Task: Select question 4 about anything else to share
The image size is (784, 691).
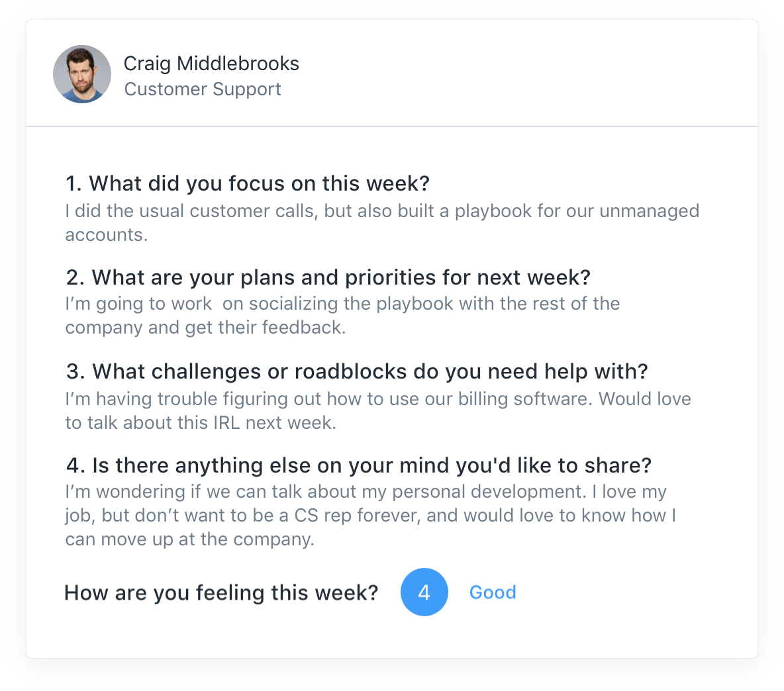Action: point(358,465)
